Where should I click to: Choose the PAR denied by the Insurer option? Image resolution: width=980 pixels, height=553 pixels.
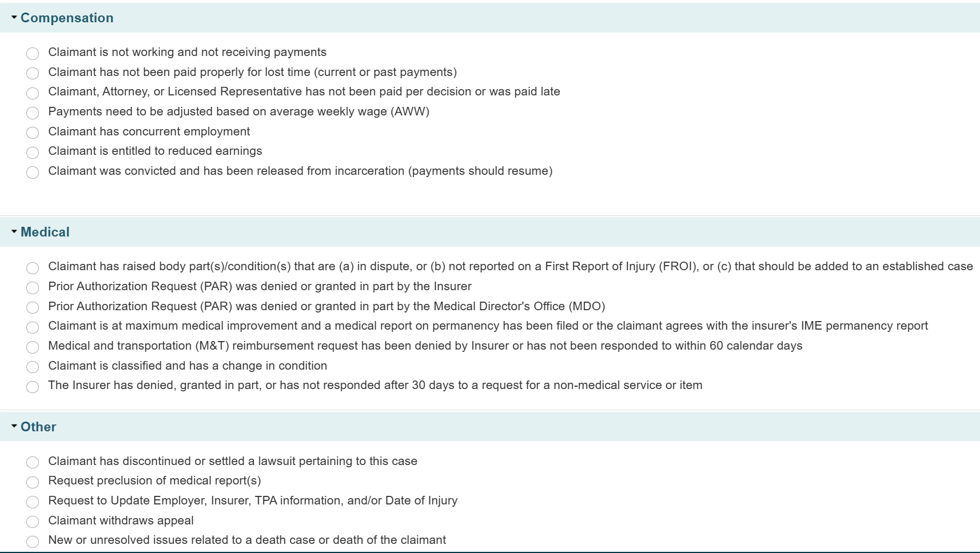33,287
